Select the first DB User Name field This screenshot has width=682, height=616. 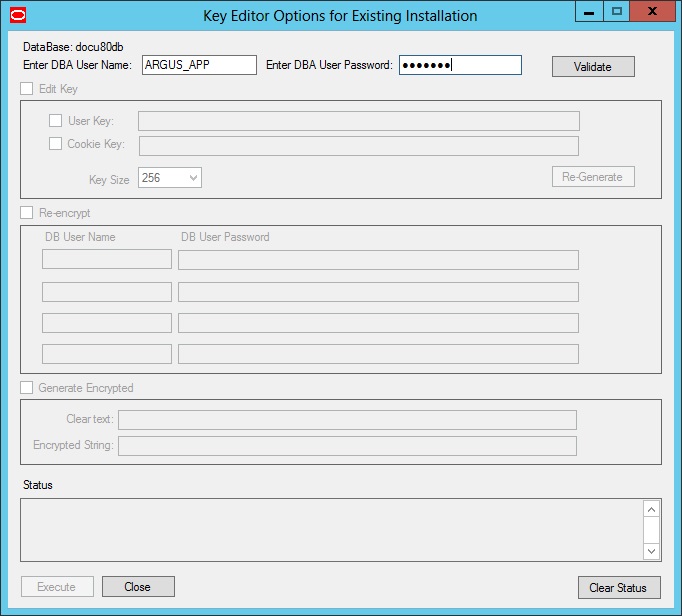(107, 259)
